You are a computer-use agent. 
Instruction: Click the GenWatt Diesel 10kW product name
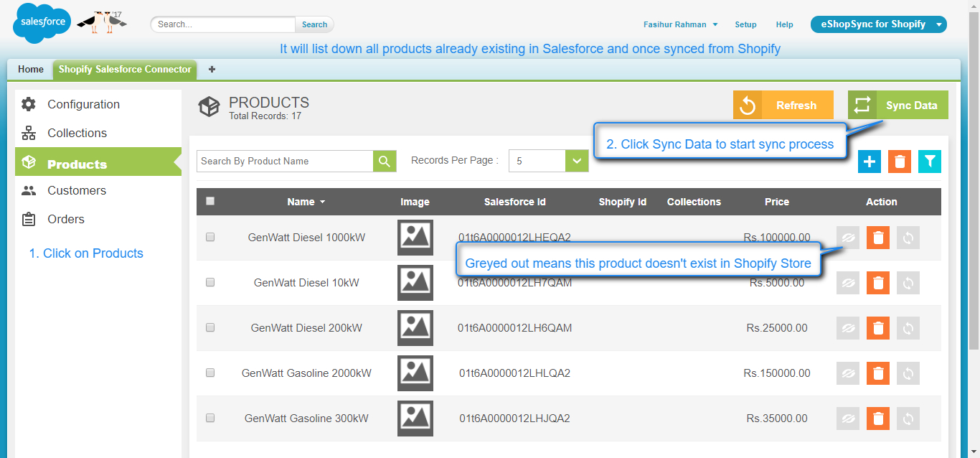[306, 283]
